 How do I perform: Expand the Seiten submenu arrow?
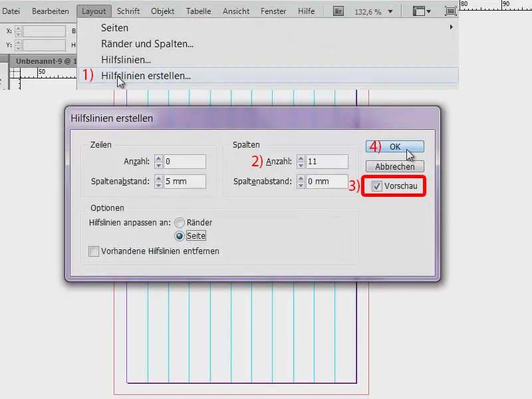[452, 27]
